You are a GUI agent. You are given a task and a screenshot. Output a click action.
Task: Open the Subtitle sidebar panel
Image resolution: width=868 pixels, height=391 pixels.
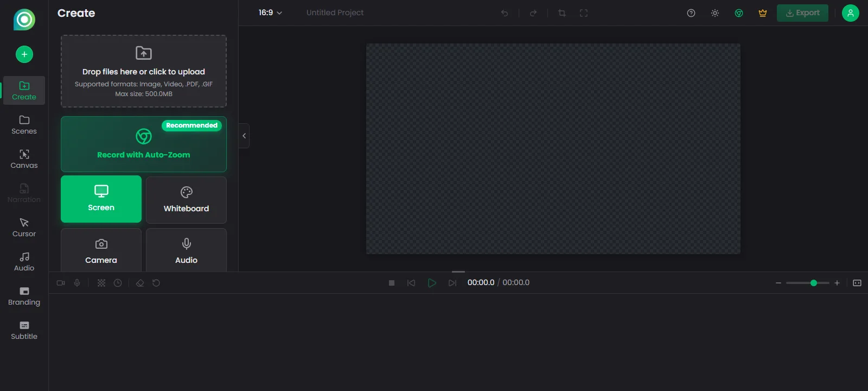tap(24, 330)
